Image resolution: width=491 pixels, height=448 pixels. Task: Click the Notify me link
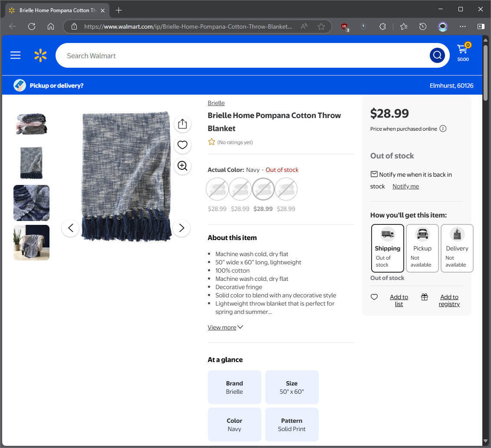point(406,186)
